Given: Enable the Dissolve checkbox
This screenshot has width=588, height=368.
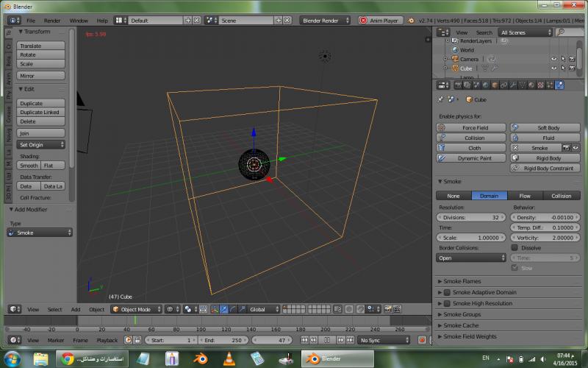Looking at the screenshot, I should tap(515, 248).
